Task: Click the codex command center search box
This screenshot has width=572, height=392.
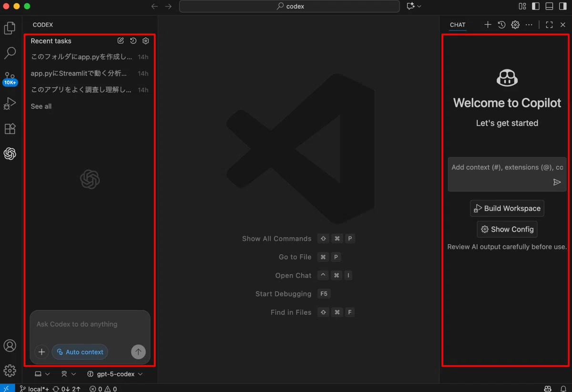Action: 289,6
